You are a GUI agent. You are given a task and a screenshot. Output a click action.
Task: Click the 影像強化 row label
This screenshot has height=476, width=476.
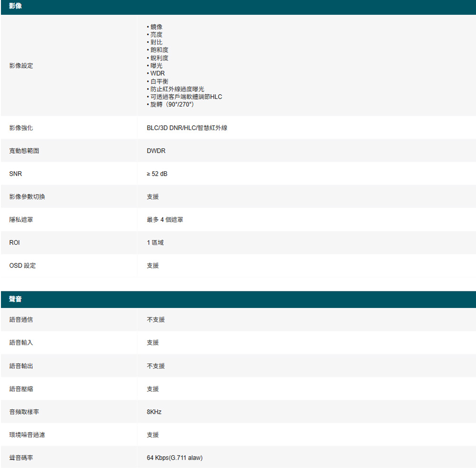tap(21, 128)
